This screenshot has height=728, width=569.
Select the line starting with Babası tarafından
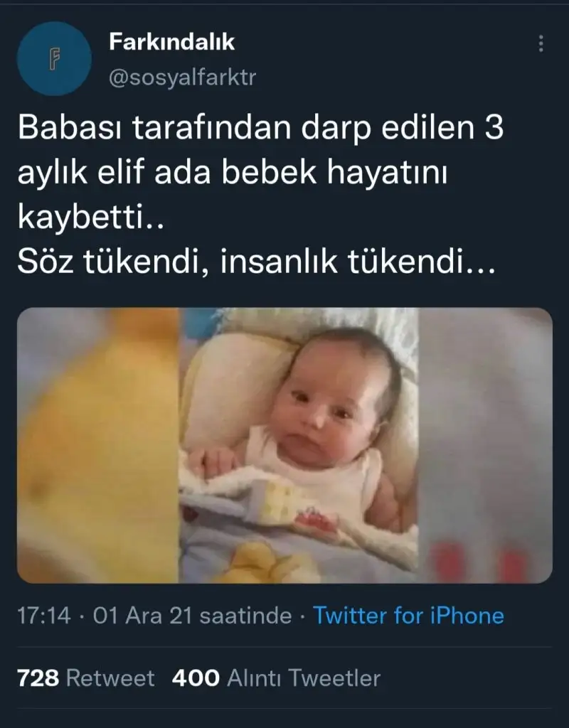coord(260,127)
